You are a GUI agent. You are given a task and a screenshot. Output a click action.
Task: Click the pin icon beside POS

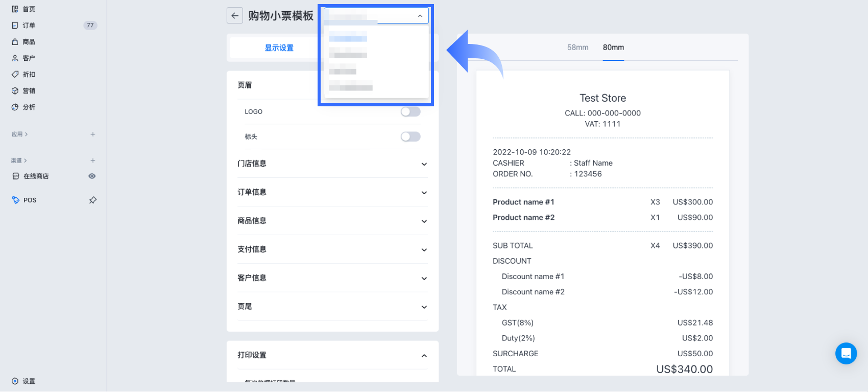92,200
